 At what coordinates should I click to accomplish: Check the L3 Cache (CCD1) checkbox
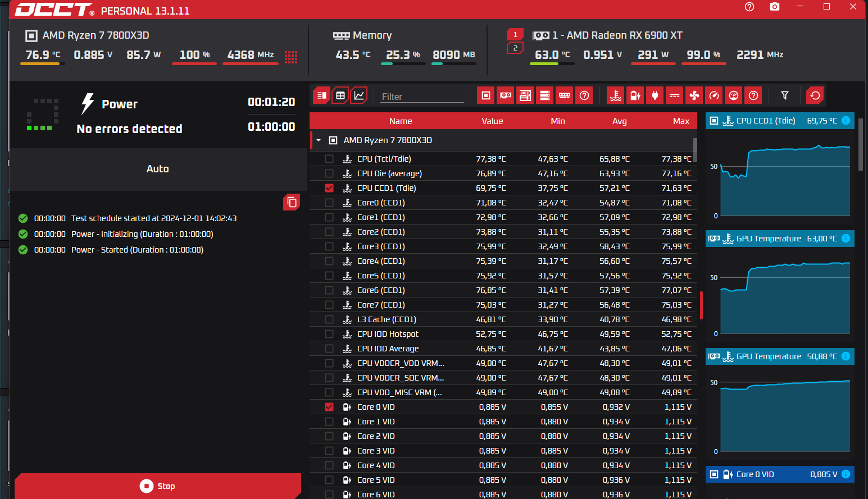tap(329, 319)
